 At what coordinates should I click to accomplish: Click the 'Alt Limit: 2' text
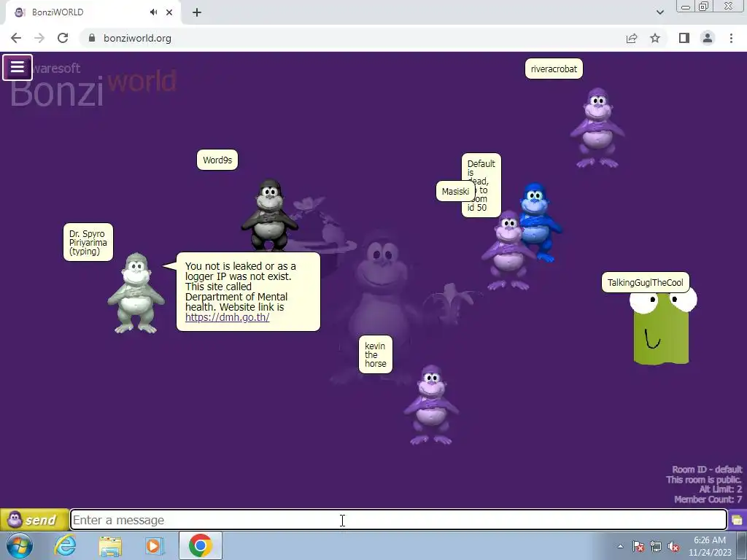[720, 489]
